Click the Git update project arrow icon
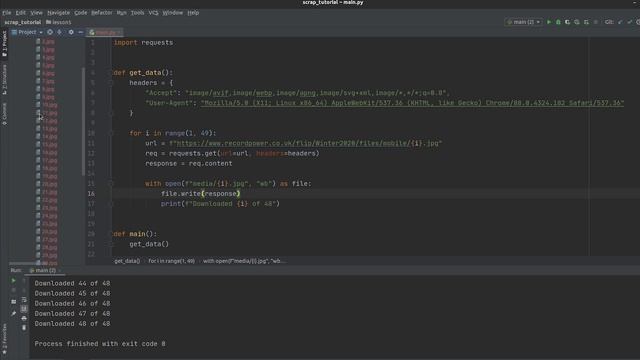This screenshot has width=640, height=360. click(x=620, y=22)
